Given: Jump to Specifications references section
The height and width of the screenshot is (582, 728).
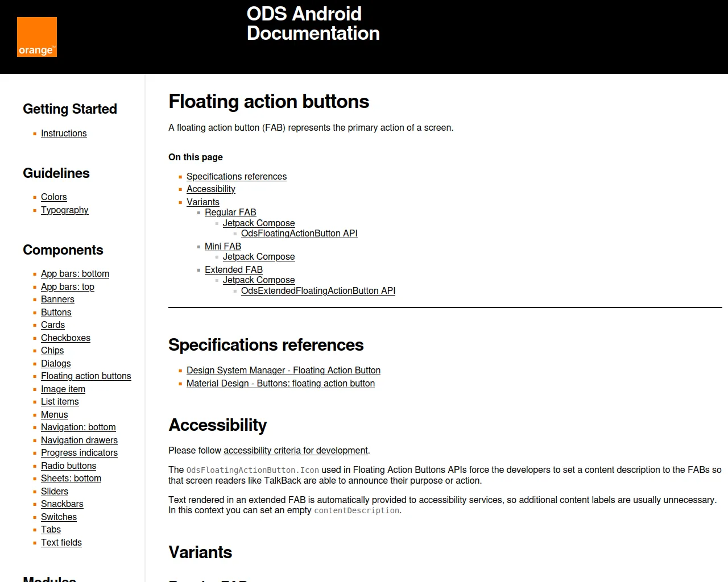Looking at the screenshot, I should [x=236, y=177].
